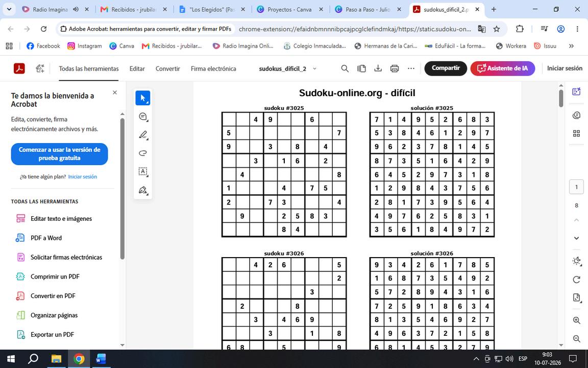Toggle the dark mode moon icon
The width and height of the screenshot is (588, 368).
coord(577,261)
